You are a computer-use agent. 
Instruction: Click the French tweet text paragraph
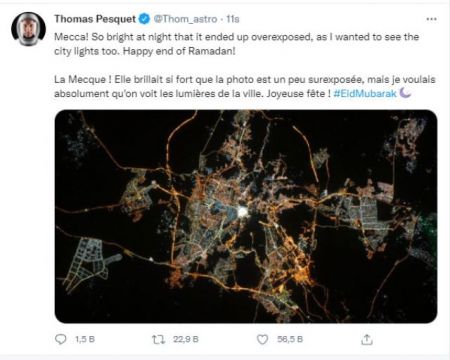click(x=245, y=87)
